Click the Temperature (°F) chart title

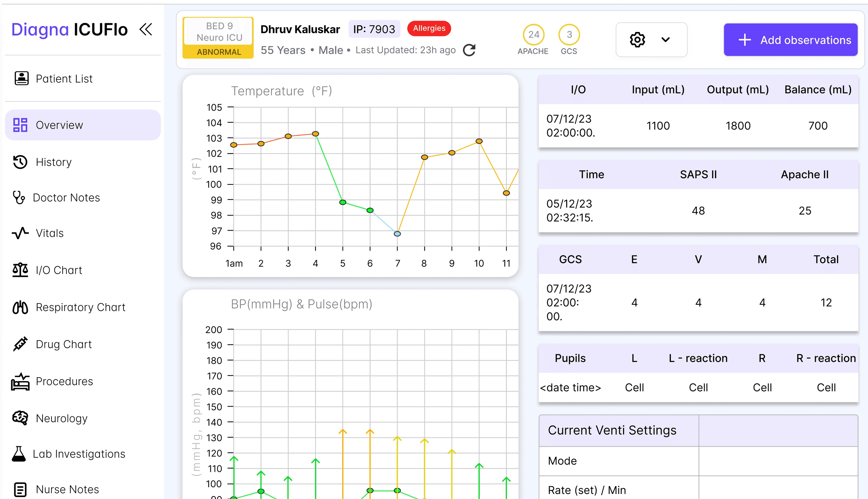click(281, 91)
